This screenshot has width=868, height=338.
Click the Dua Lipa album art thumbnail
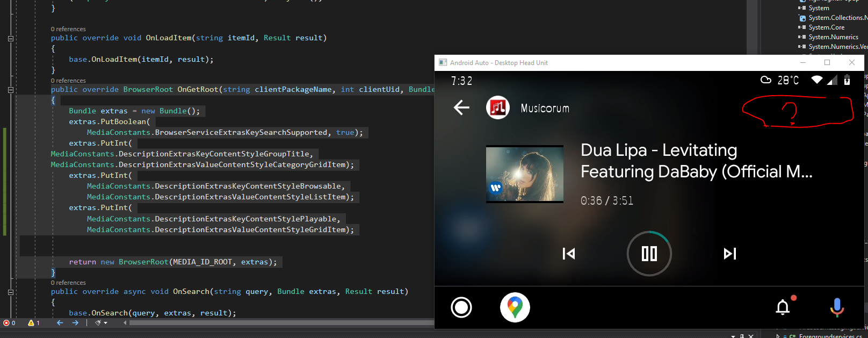pos(525,174)
